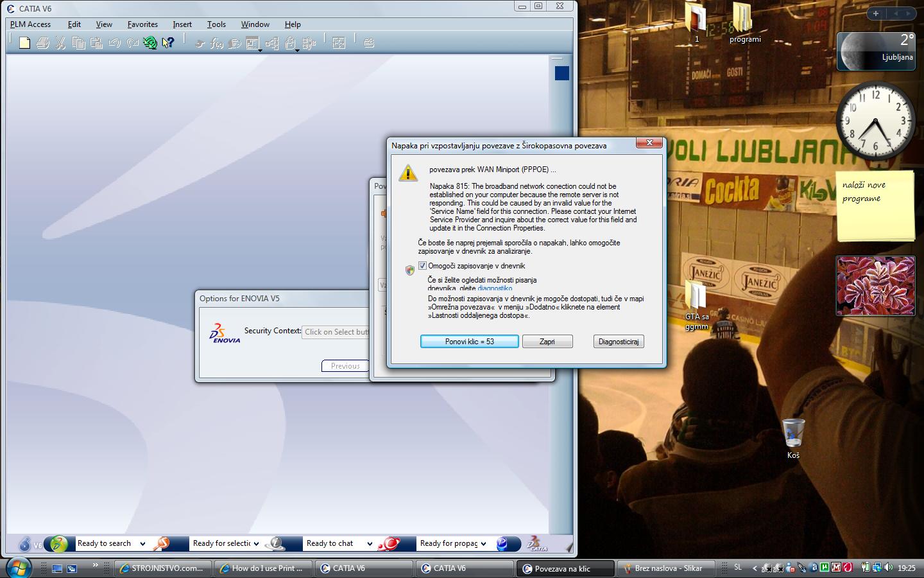Click the Security Context input field
The height and width of the screenshot is (578, 924).
(x=336, y=332)
